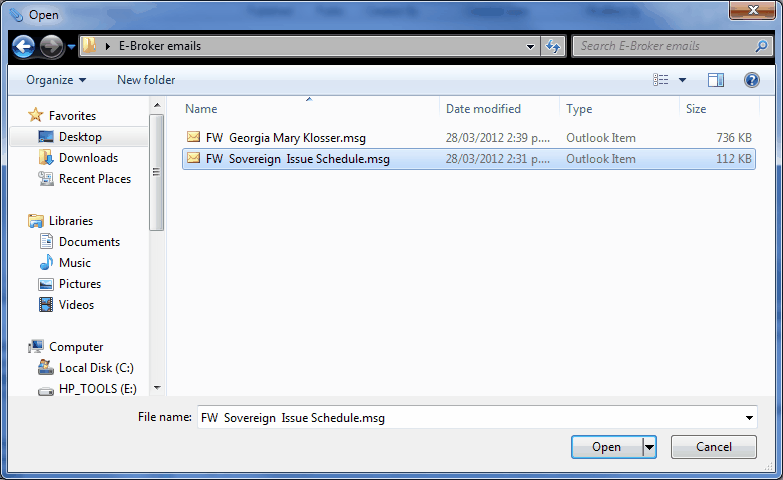This screenshot has width=783, height=480.
Task: Click navigation pane scroll down arrow
Action: 157,388
